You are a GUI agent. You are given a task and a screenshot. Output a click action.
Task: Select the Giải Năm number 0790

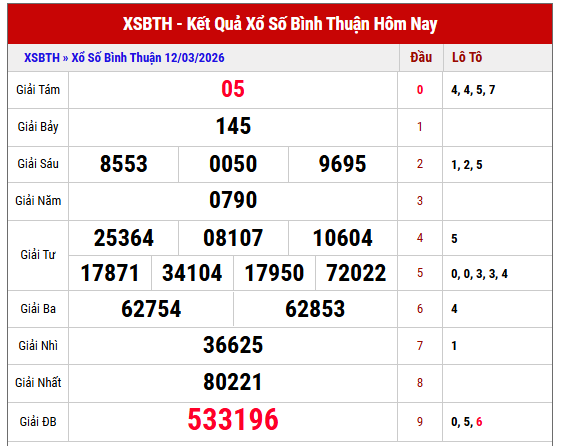[x=233, y=200]
